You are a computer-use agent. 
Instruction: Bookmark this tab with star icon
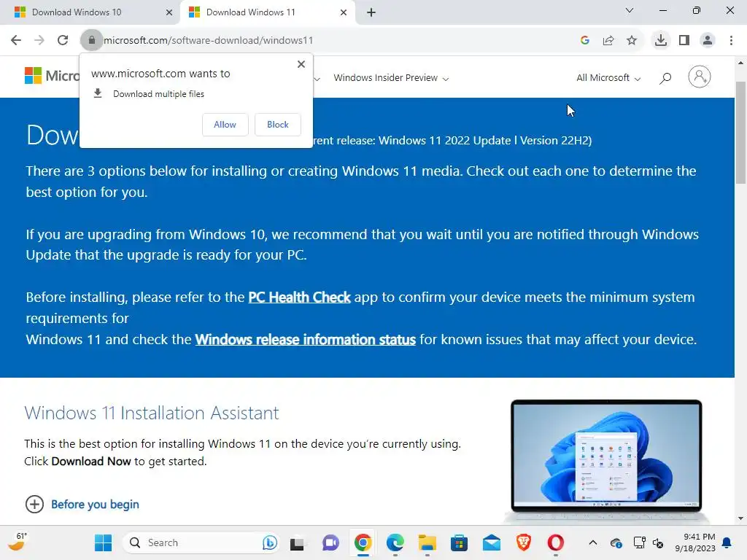pyautogui.click(x=632, y=41)
